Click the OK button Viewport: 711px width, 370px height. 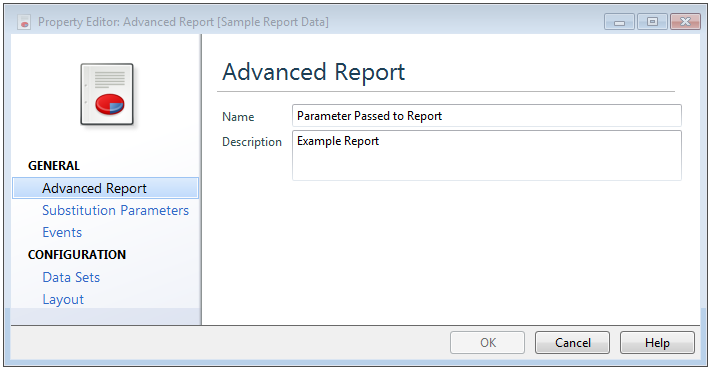(x=487, y=342)
